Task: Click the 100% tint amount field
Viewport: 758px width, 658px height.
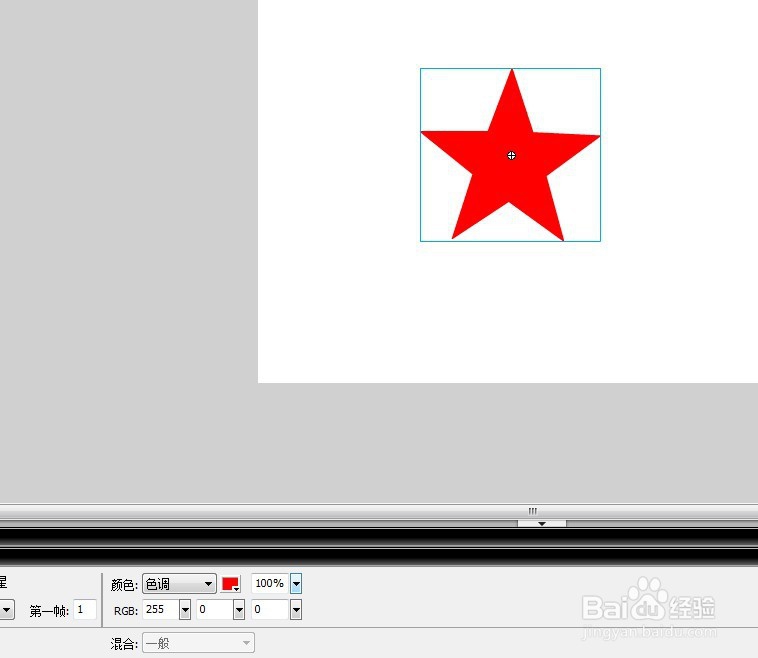Action: click(x=270, y=584)
